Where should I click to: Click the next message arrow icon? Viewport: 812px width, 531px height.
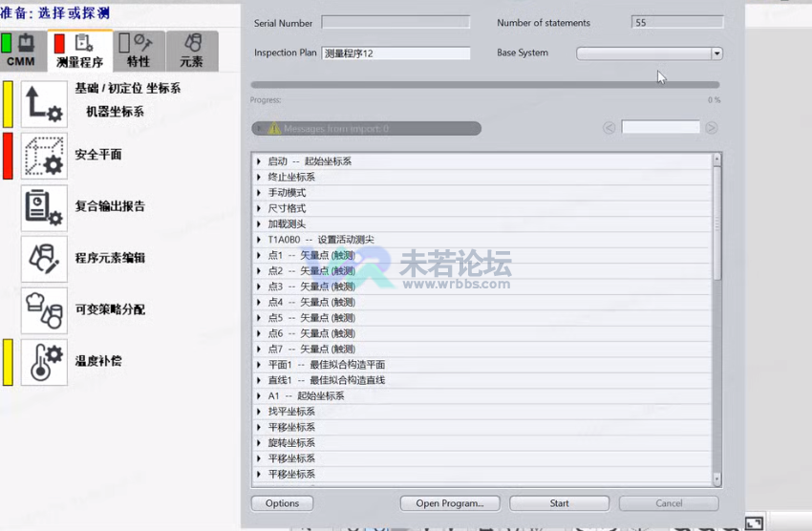click(x=712, y=128)
